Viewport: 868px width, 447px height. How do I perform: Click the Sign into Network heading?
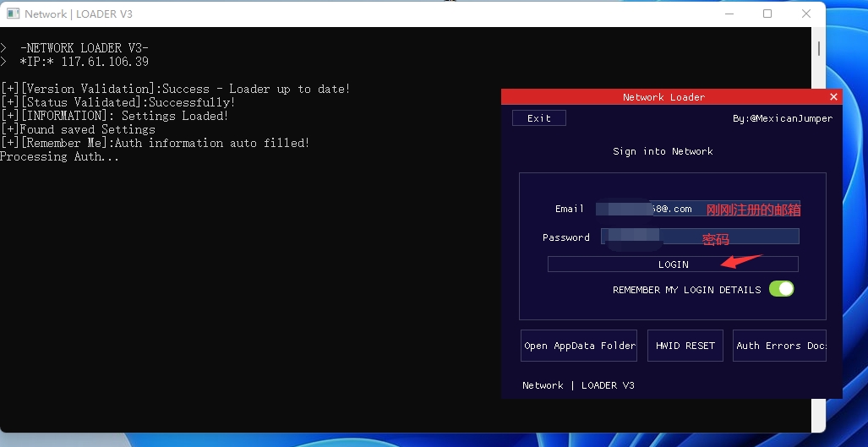(663, 151)
